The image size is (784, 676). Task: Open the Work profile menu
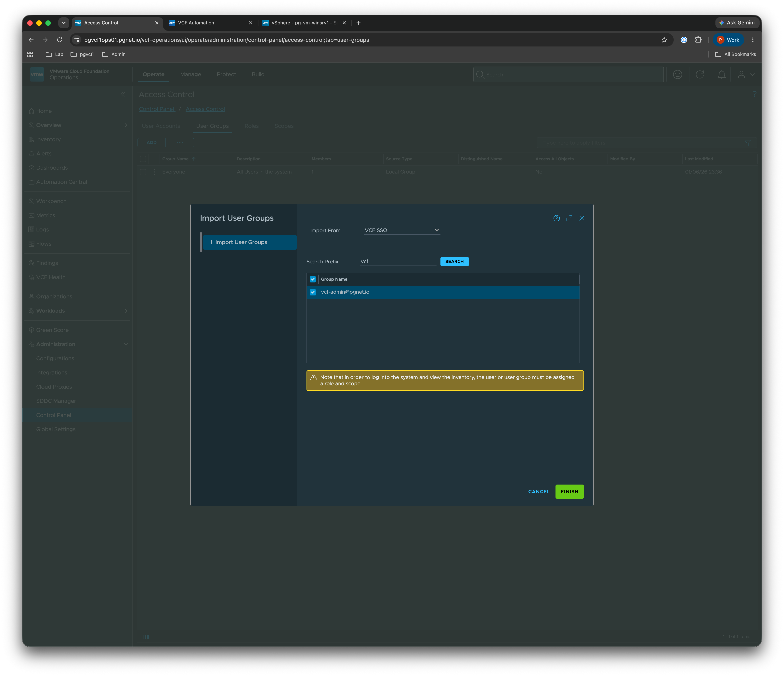point(728,40)
